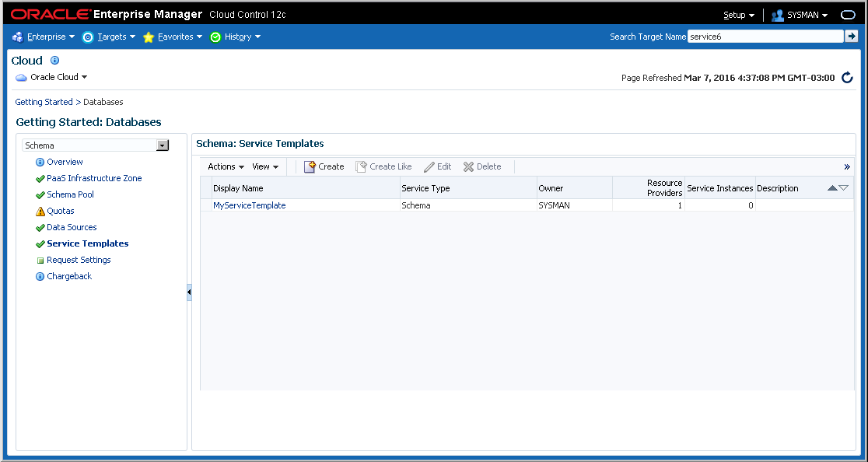Refresh the page with the refresh icon
The image size is (868, 462).
point(847,78)
